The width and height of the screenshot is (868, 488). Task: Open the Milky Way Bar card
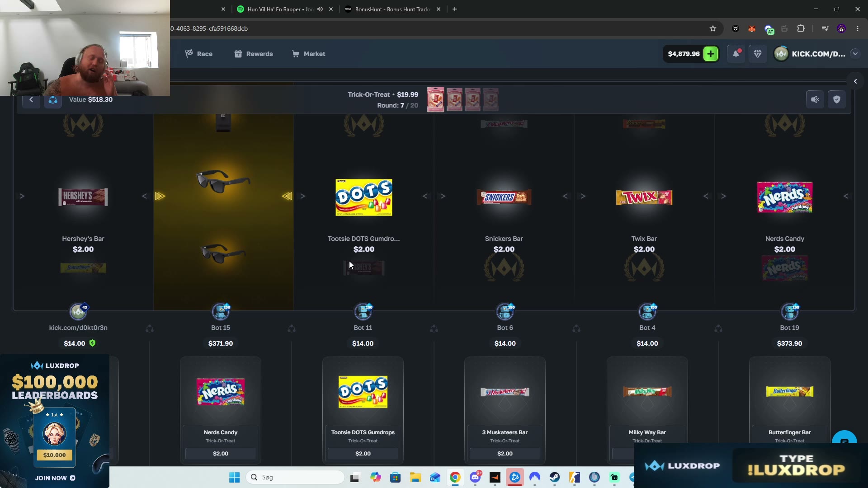pyautogui.click(x=647, y=410)
